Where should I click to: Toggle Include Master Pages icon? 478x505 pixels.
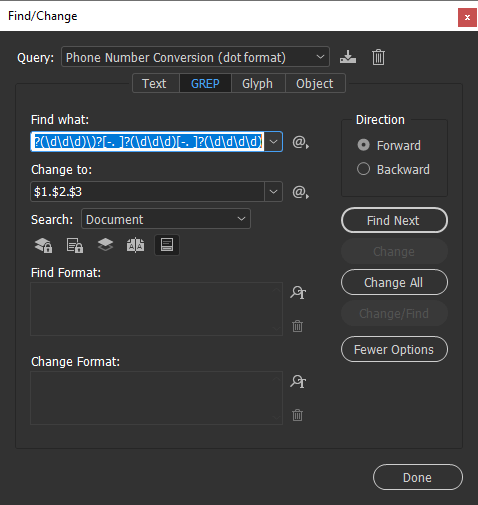135,245
